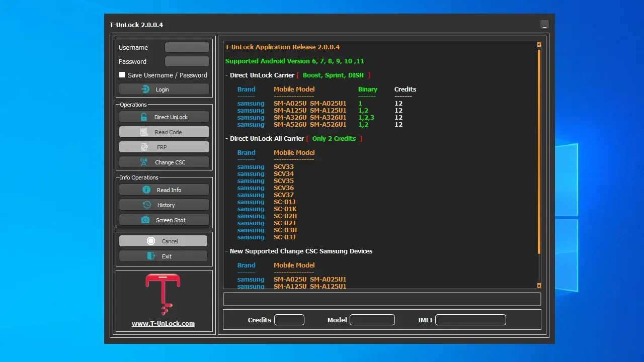644x362 pixels.
Task: Click the 'Binary' column header
Action: 368,89
